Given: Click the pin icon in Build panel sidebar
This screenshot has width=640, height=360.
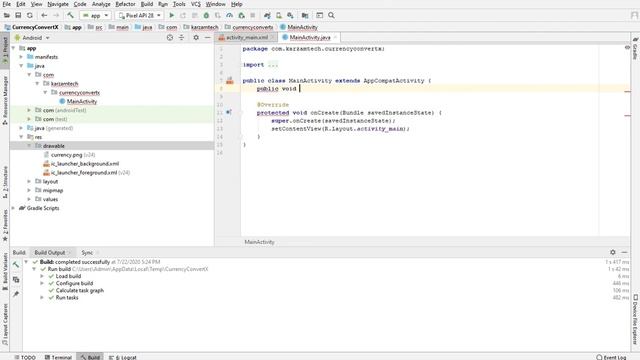Looking at the screenshot, I should pos(16,294).
